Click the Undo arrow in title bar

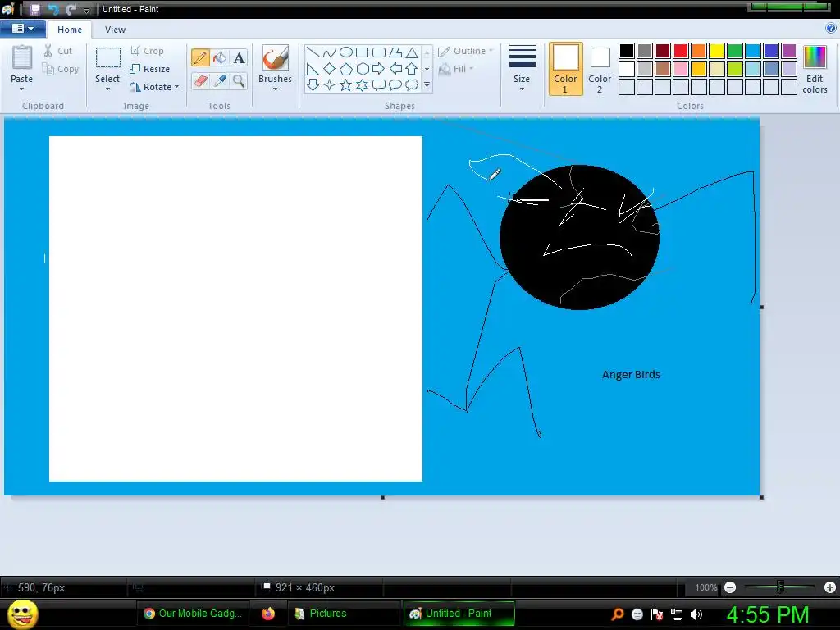[53, 9]
